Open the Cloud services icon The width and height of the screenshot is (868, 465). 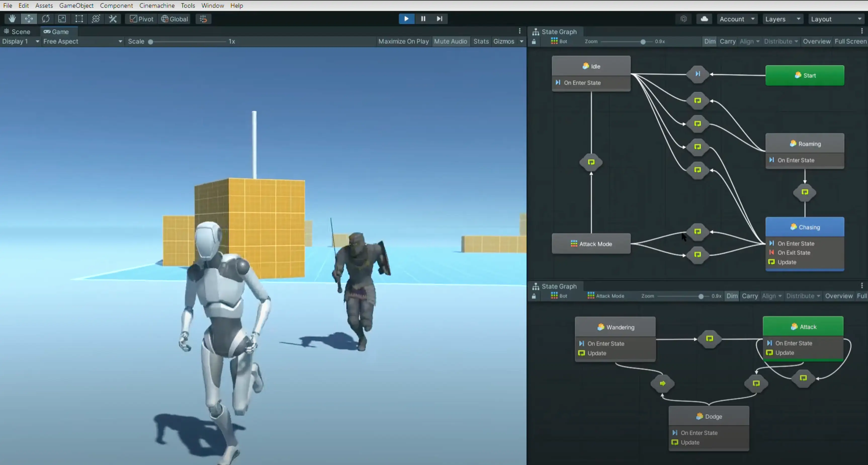click(x=704, y=19)
